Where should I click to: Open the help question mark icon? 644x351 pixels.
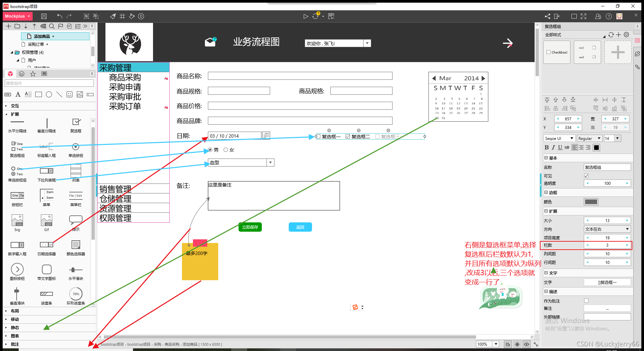(x=609, y=16)
